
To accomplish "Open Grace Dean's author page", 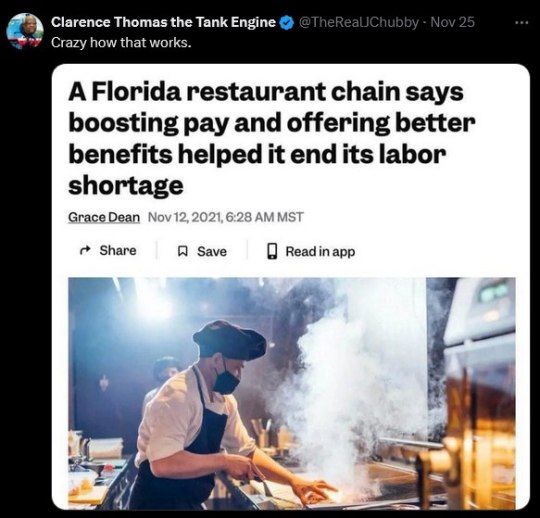I will click(104, 217).
